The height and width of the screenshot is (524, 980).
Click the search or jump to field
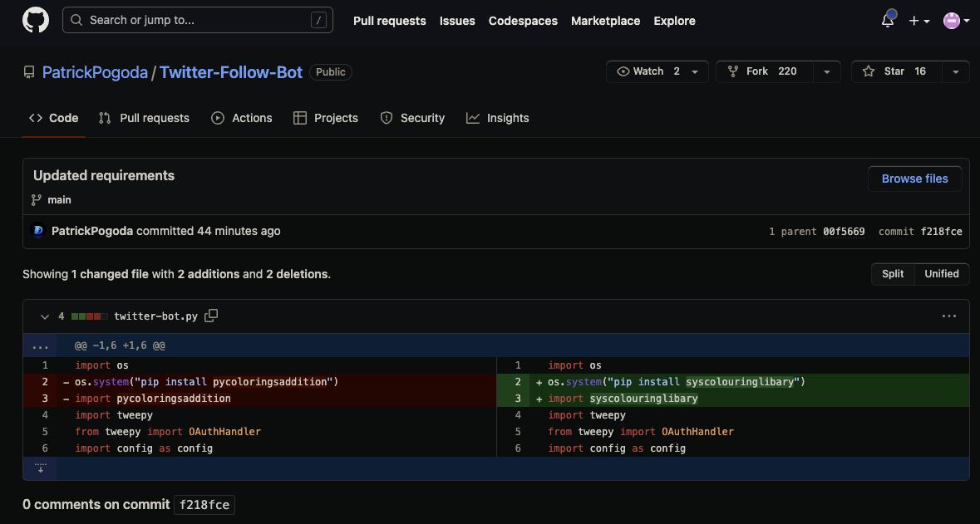pyautogui.click(x=198, y=20)
